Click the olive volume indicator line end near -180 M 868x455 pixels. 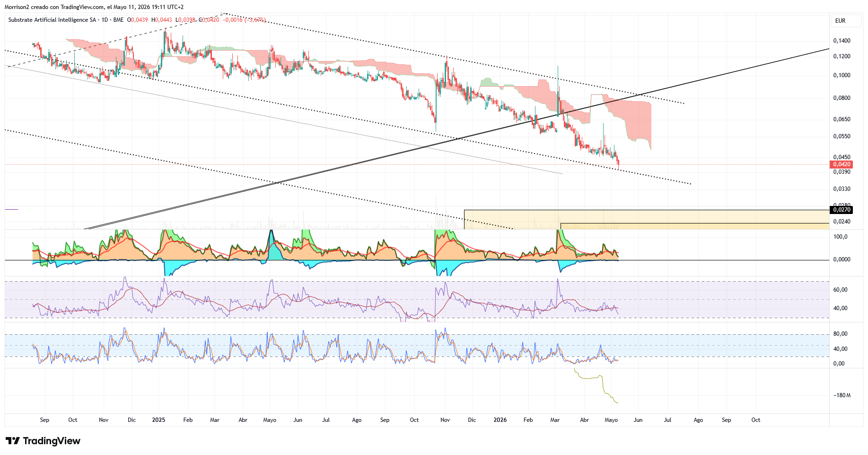coord(617,403)
